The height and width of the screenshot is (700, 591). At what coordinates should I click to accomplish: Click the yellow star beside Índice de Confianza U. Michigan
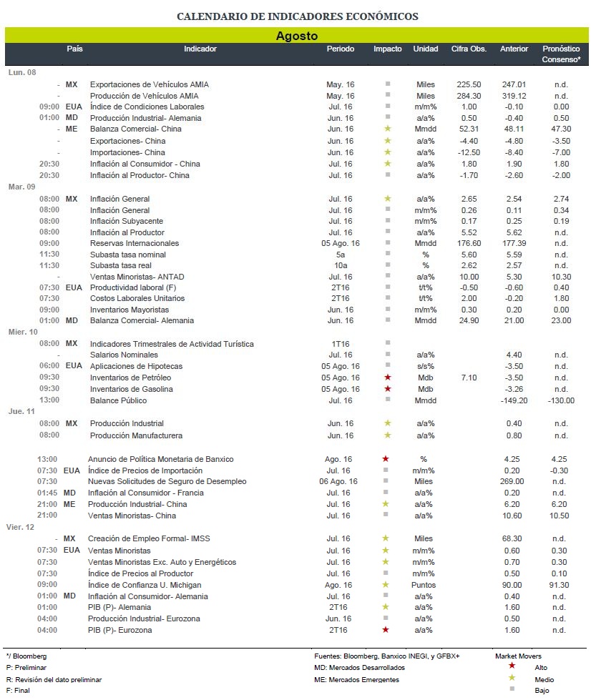click(386, 584)
